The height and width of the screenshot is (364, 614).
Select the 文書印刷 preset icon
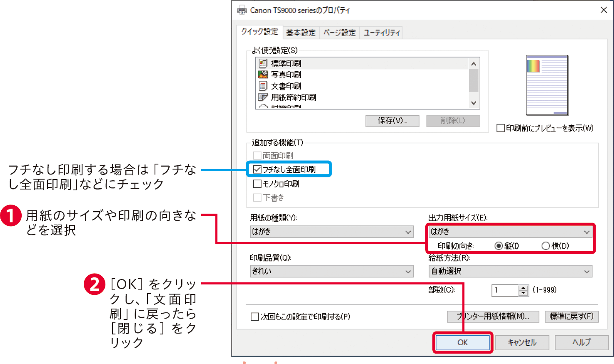point(263,86)
